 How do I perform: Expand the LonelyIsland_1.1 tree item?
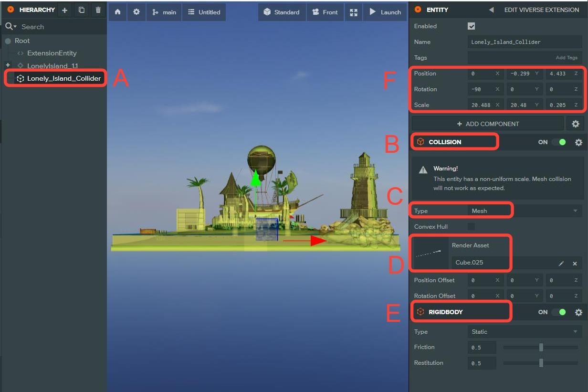point(8,65)
